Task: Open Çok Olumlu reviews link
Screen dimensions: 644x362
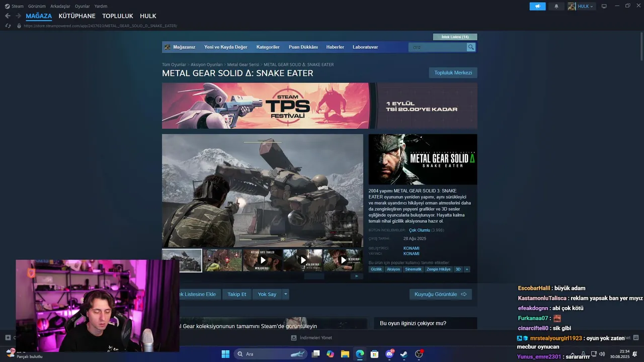Action: [419, 230]
